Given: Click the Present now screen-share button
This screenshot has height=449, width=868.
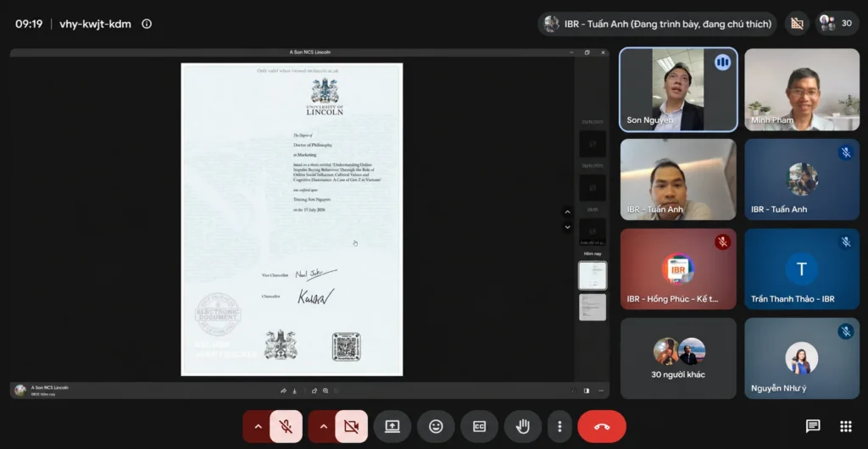Looking at the screenshot, I should [x=392, y=426].
